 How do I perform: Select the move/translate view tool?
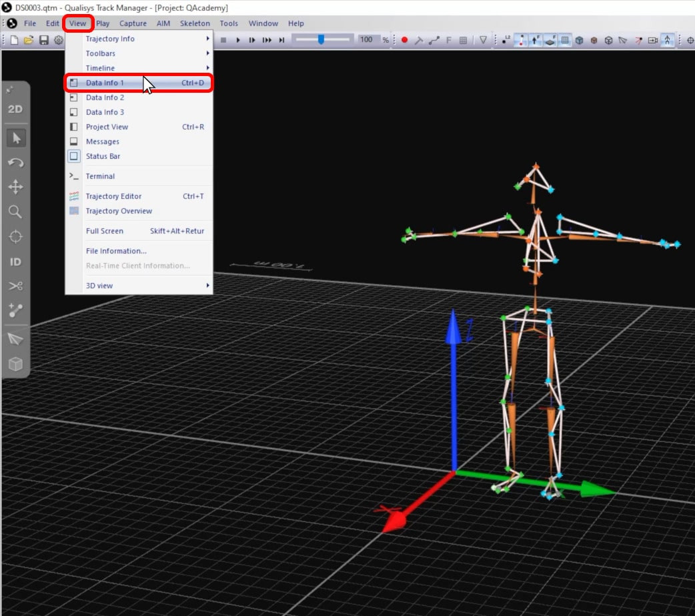click(x=15, y=188)
